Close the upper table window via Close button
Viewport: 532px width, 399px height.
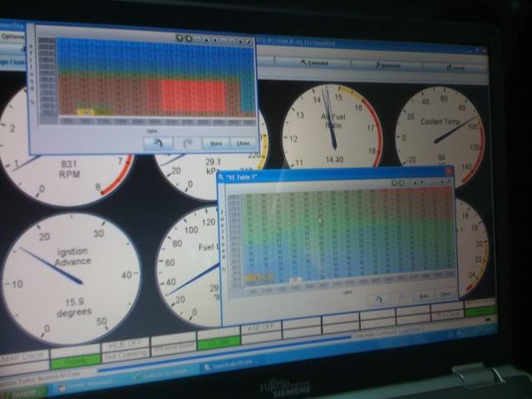(243, 144)
